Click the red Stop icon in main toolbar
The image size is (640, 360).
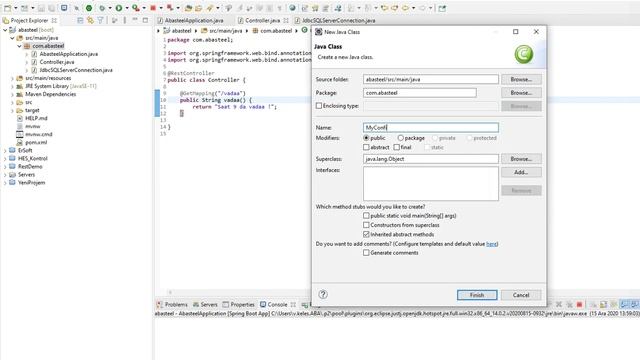[x=153, y=8]
